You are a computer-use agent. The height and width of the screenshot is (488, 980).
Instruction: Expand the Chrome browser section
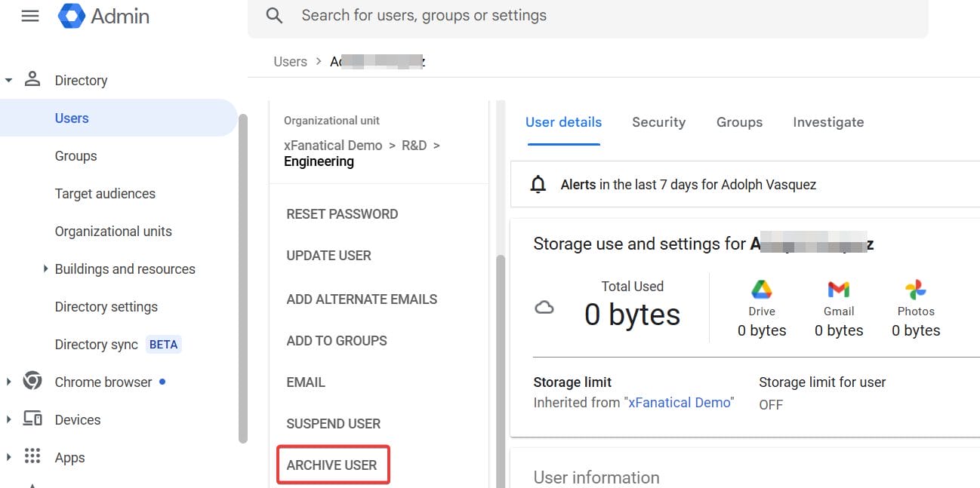pyautogui.click(x=8, y=382)
